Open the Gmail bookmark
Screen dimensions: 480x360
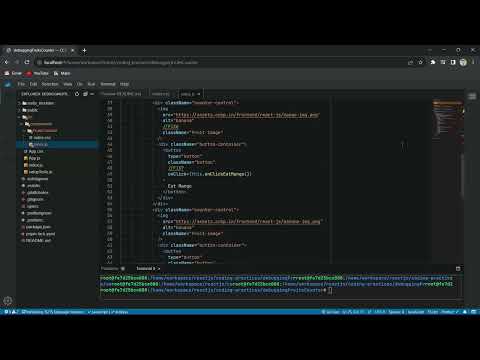point(13,73)
